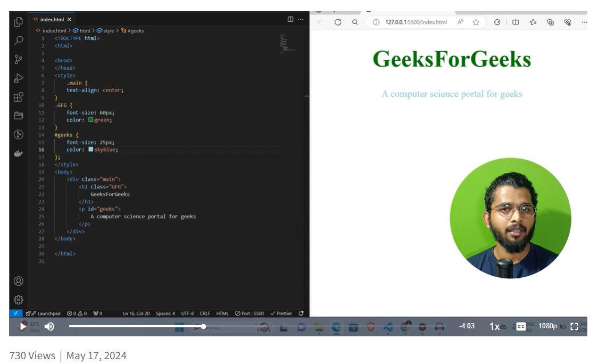
Task: Click the editor Split Editor icon
Action: click(x=290, y=19)
